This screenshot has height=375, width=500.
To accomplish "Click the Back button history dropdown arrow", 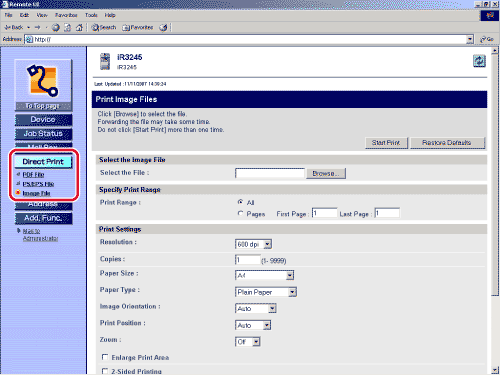I will pos(29,27).
